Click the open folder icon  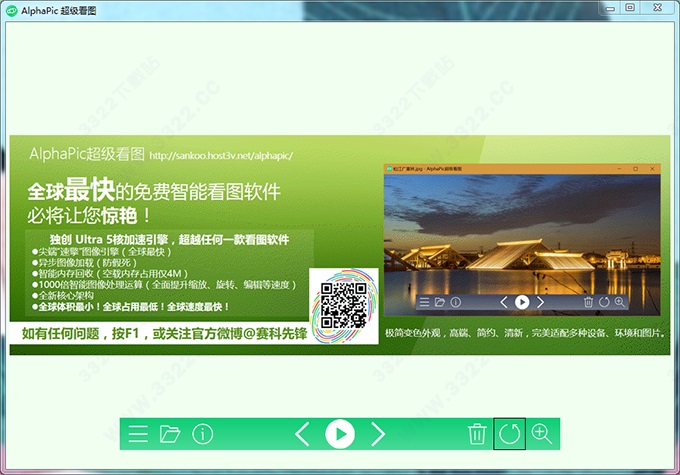170,433
